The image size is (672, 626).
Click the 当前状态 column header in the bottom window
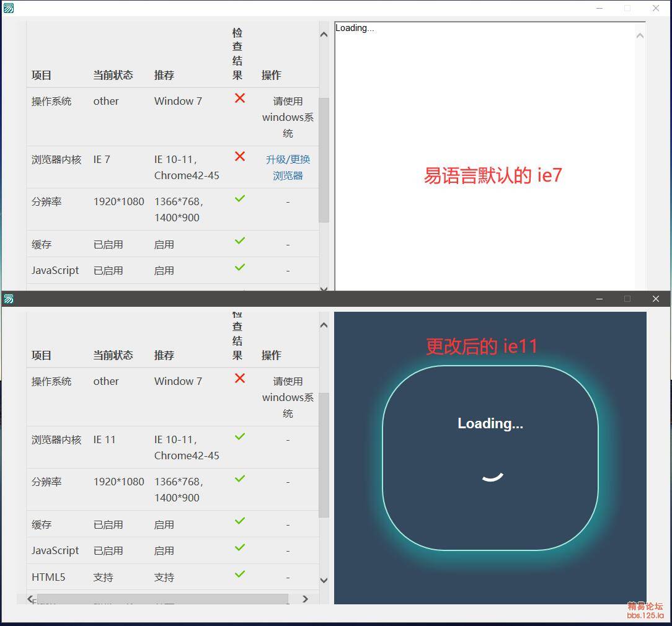click(113, 355)
